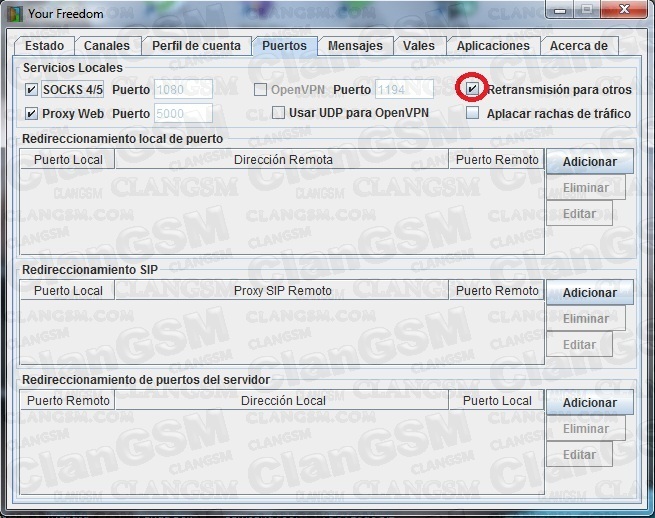The height and width of the screenshot is (518, 655).
Task: Close the Your Freedom window
Action: coord(624,9)
